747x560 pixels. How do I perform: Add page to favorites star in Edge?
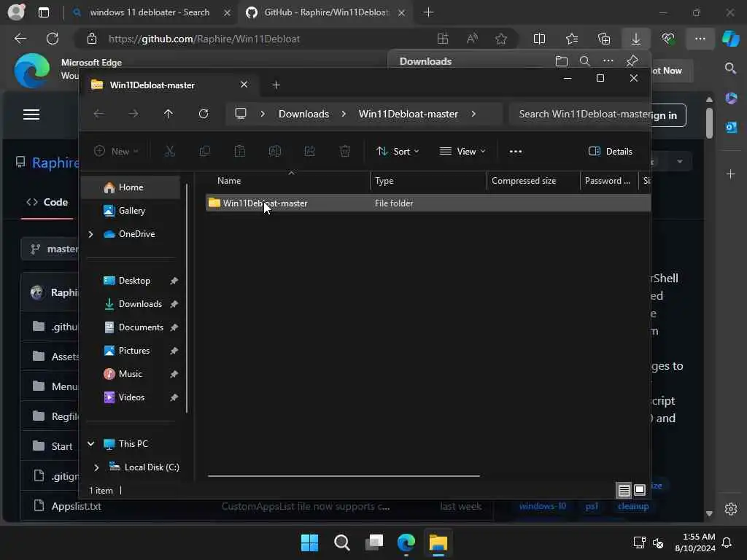click(500, 39)
